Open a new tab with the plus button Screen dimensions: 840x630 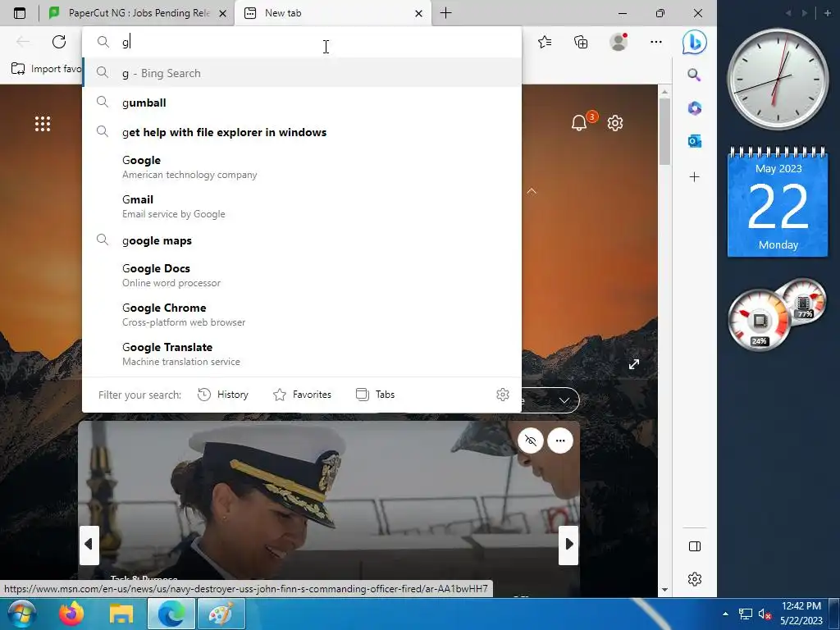click(x=445, y=13)
